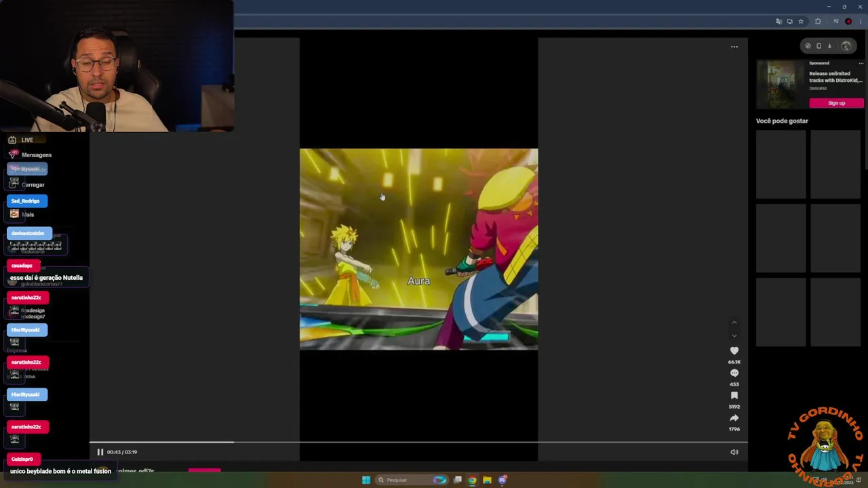Click the TikTok compass explore icon
Screen dimensions: 868x488
(x=808, y=46)
